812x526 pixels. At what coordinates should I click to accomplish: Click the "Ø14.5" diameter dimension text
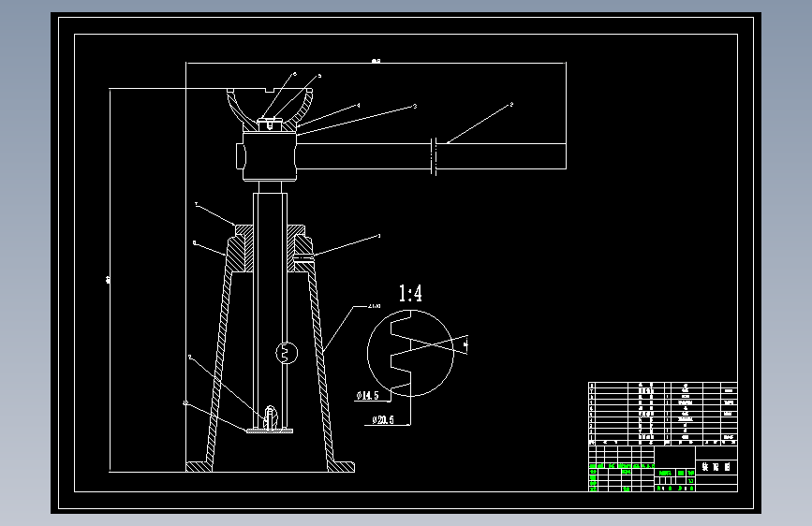(x=368, y=396)
